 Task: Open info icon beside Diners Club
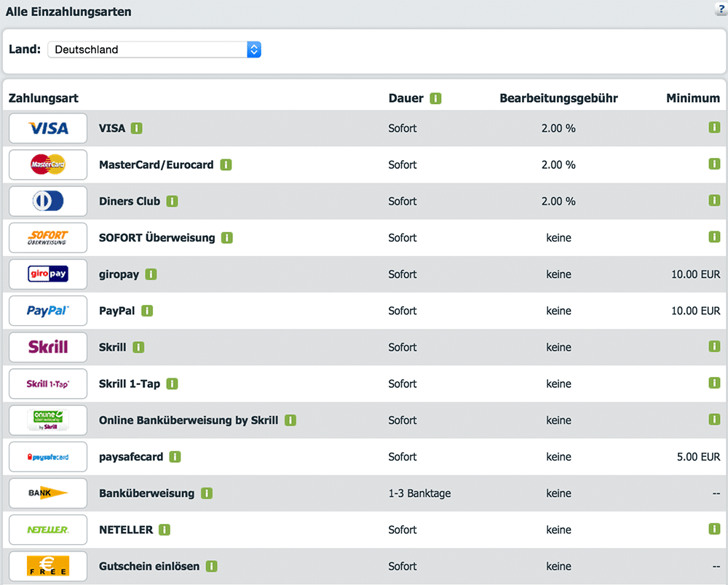pyautogui.click(x=173, y=202)
